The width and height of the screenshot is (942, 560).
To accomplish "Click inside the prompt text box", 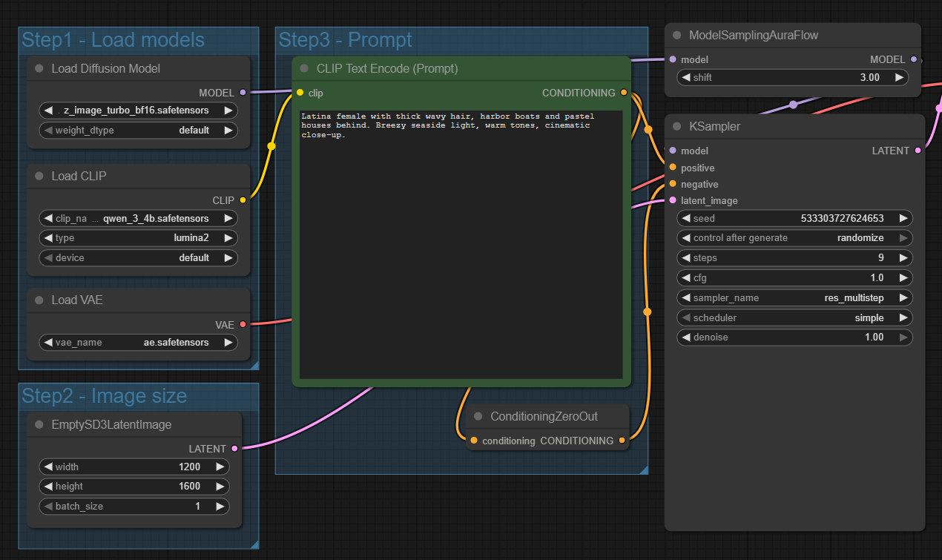I will 460,245.
